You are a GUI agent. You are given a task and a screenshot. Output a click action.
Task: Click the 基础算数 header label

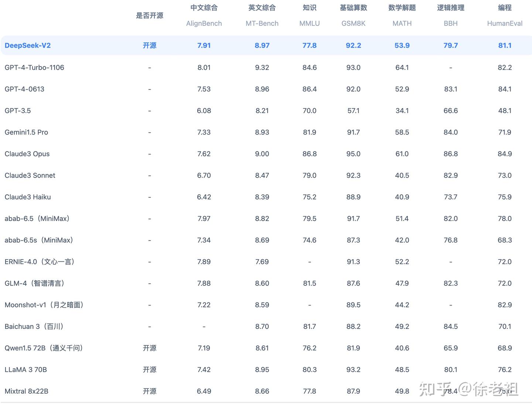[354, 8]
